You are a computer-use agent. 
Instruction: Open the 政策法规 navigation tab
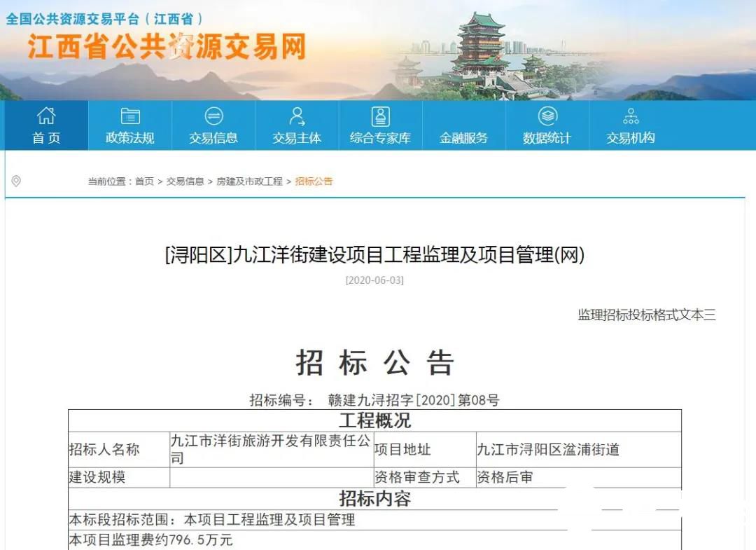coord(130,125)
